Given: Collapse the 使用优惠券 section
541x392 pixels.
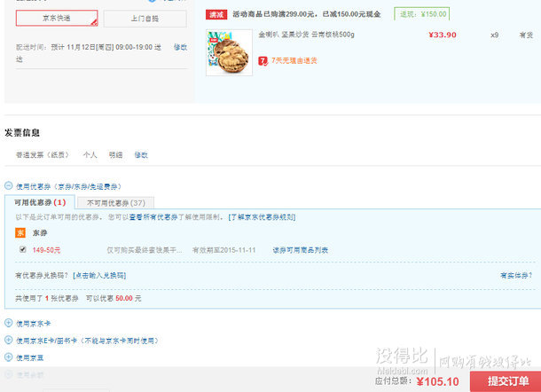Looking at the screenshot, I should point(9,186).
